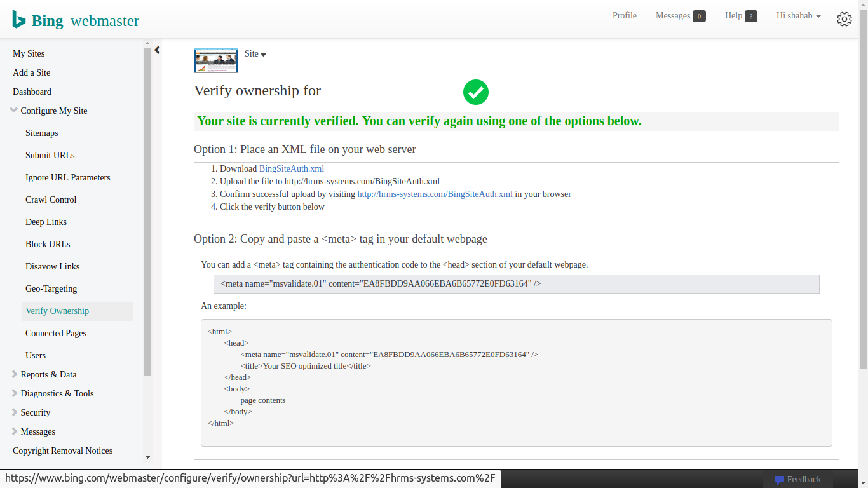Click the Feedback chat icon

coord(779,480)
